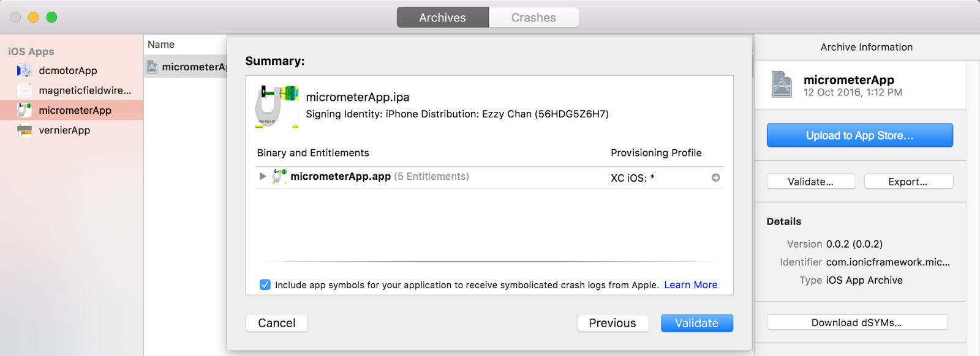Switch to the Archives tab

tap(442, 18)
